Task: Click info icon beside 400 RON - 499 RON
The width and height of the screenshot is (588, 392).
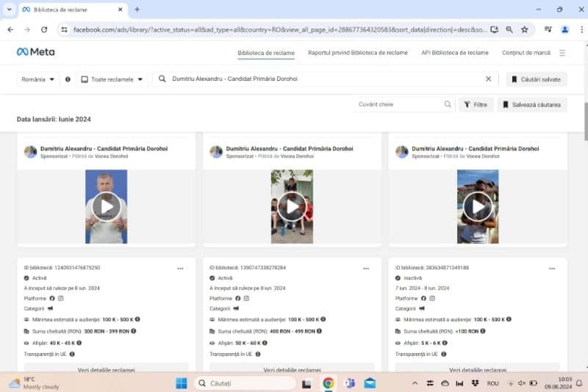Action: coord(319,331)
